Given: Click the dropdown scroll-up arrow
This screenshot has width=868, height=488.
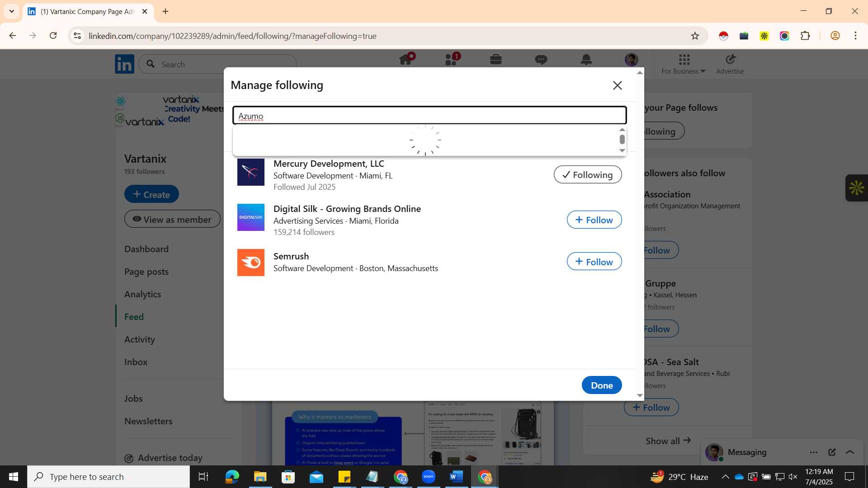Looking at the screenshot, I should pos(622,130).
